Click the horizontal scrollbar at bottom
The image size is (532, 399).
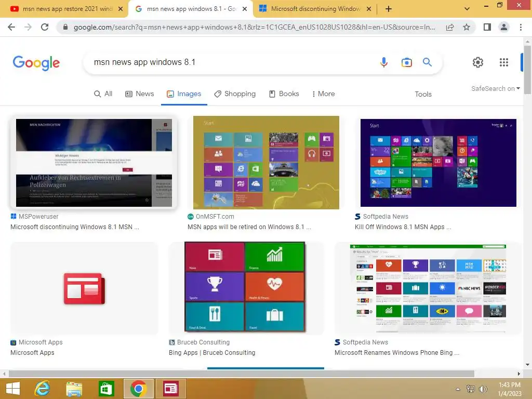[242, 374]
